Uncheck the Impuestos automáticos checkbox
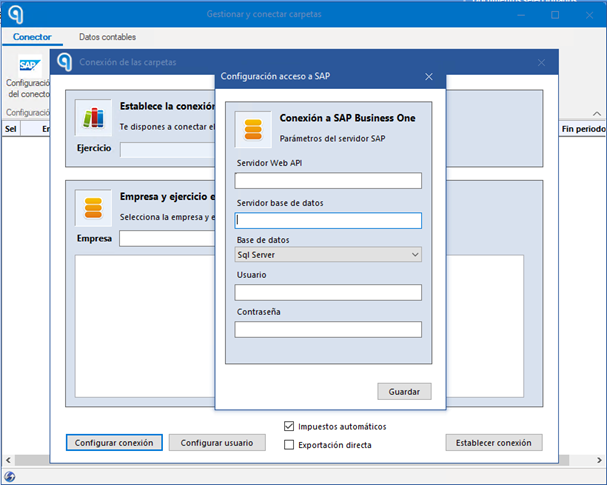607x485 pixels. click(290, 426)
